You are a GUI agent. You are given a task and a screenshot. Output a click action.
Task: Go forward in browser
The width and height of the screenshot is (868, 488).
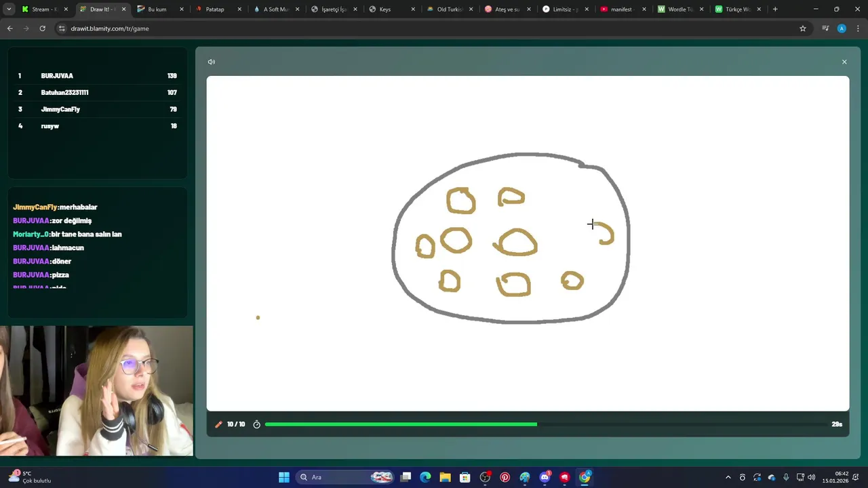[26, 28]
